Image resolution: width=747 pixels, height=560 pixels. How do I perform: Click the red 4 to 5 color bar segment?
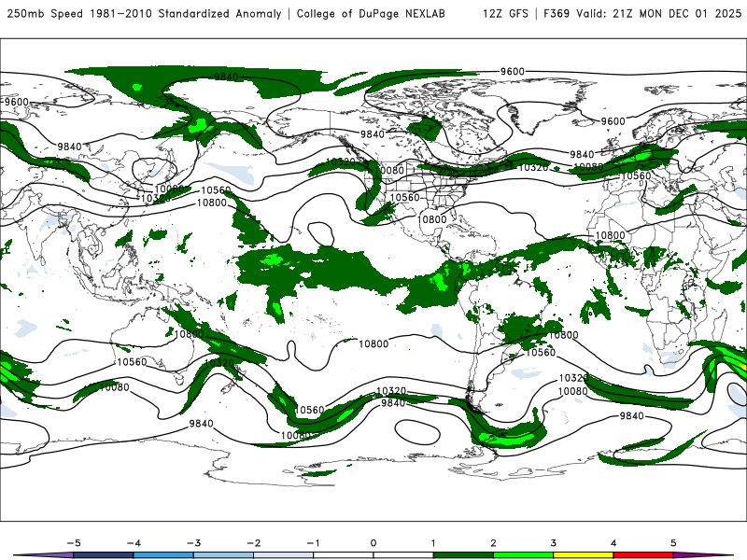tap(643, 555)
